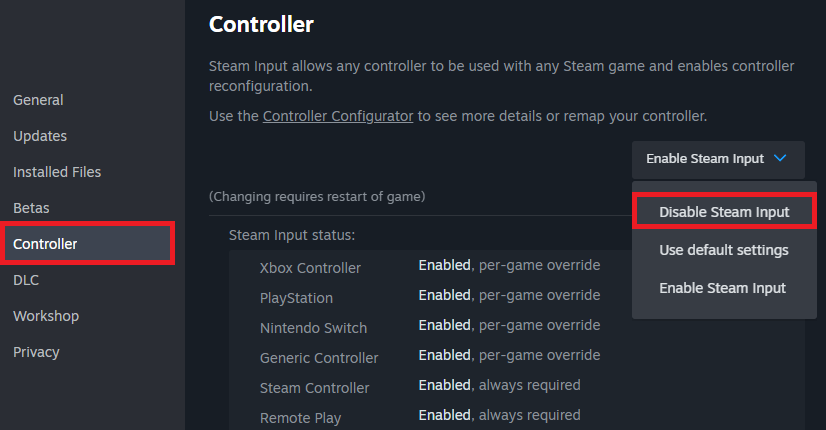The width and height of the screenshot is (826, 430).
Task: Switch to the Workshop tab
Action: (46, 316)
